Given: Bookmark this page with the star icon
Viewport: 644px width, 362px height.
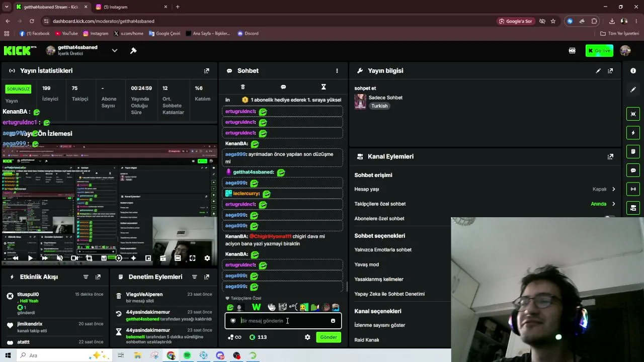Looking at the screenshot, I should click(x=553, y=21).
